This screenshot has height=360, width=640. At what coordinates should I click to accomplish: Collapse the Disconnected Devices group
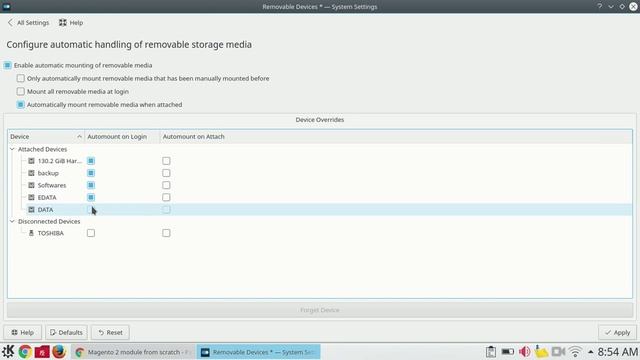coord(12,222)
